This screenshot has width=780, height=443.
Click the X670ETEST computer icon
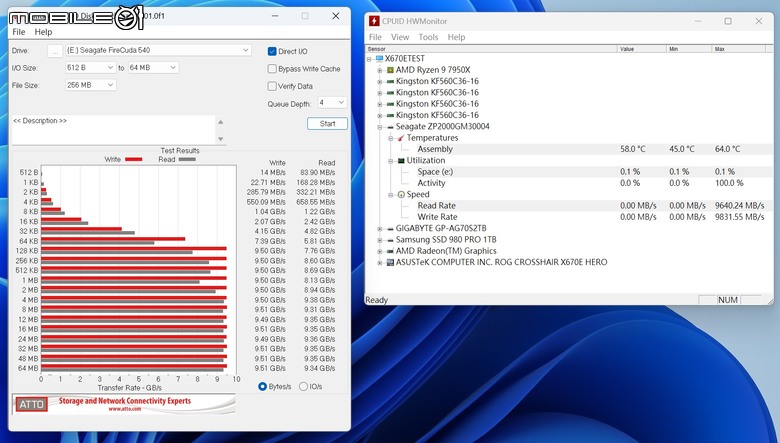380,59
